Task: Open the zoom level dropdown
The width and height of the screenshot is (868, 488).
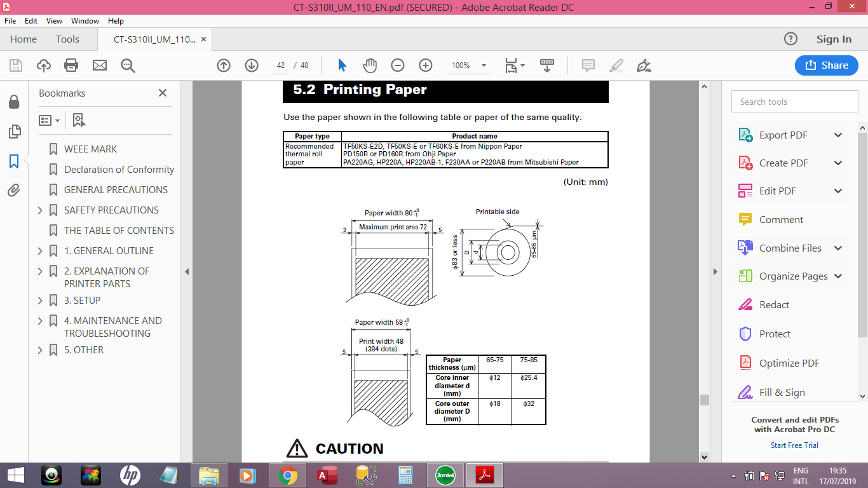Action: (x=484, y=65)
